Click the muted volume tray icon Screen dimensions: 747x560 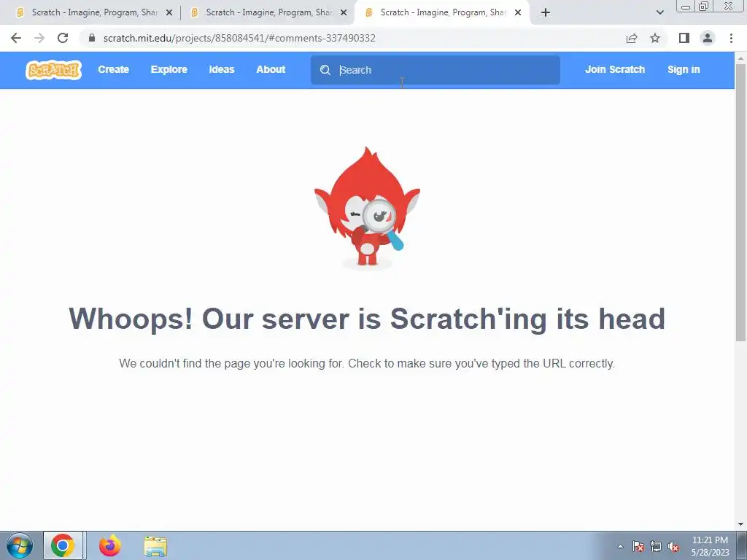coord(673,547)
